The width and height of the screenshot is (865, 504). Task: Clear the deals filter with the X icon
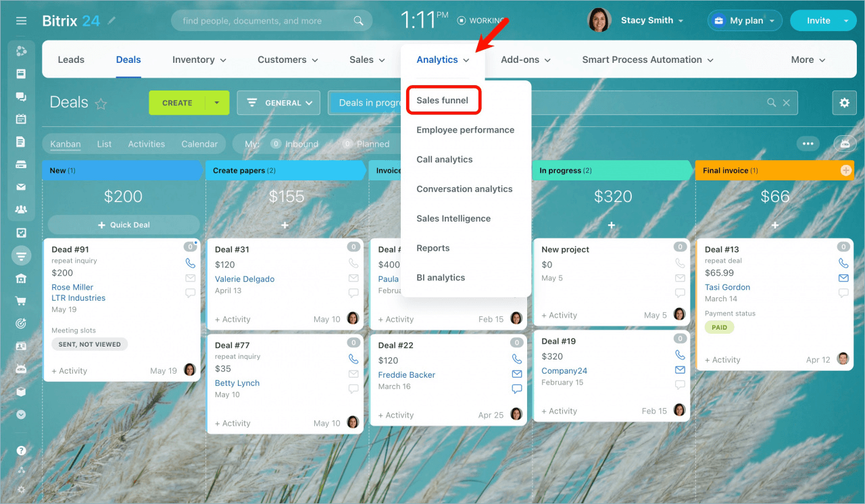pyautogui.click(x=787, y=103)
